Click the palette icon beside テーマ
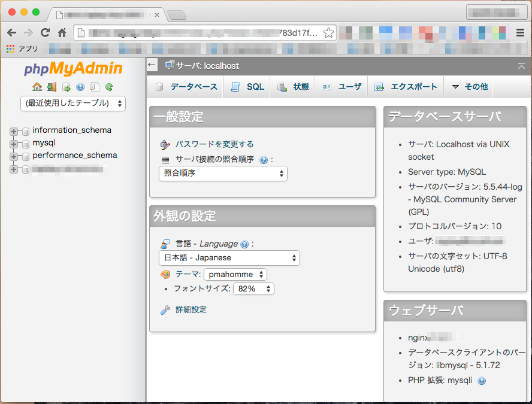Image resolution: width=532 pixels, height=404 pixels. pyautogui.click(x=165, y=274)
